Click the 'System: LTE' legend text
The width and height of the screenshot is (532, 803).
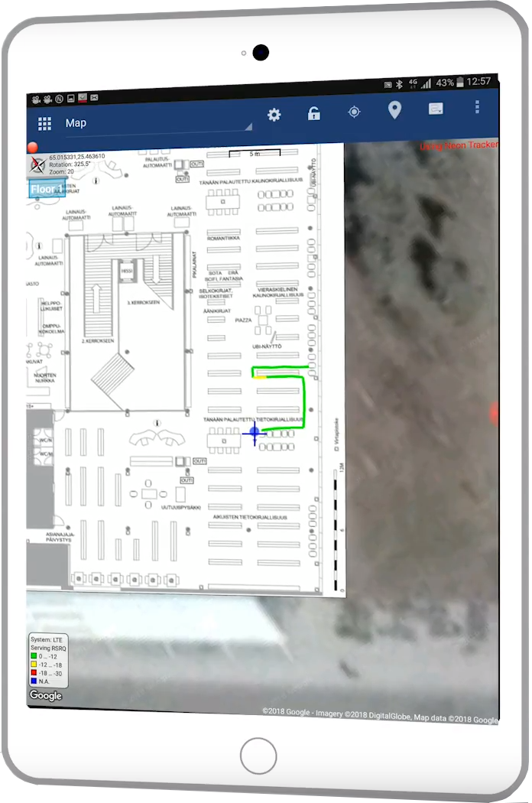(x=46, y=639)
